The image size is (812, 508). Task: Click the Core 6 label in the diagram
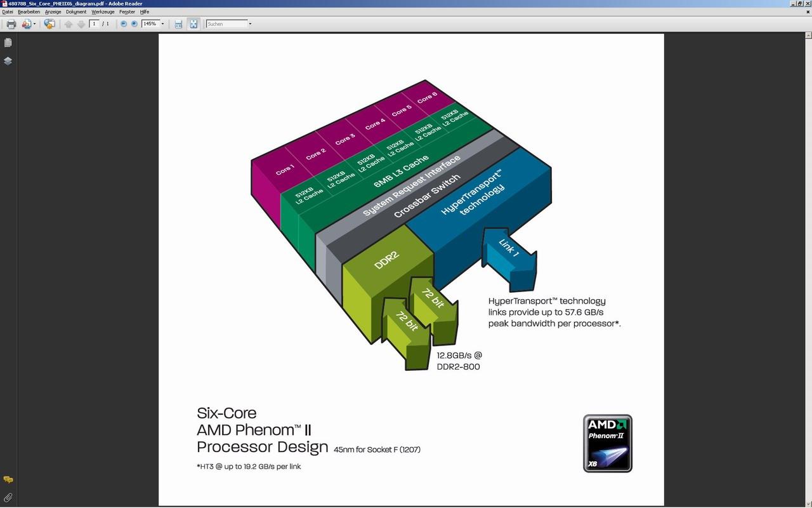click(427, 97)
